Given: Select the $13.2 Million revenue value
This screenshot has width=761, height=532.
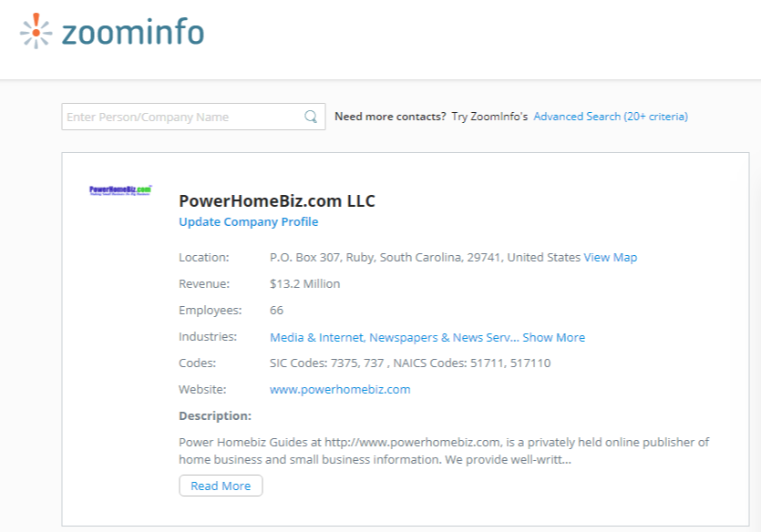Looking at the screenshot, I should tap(304, 283).
